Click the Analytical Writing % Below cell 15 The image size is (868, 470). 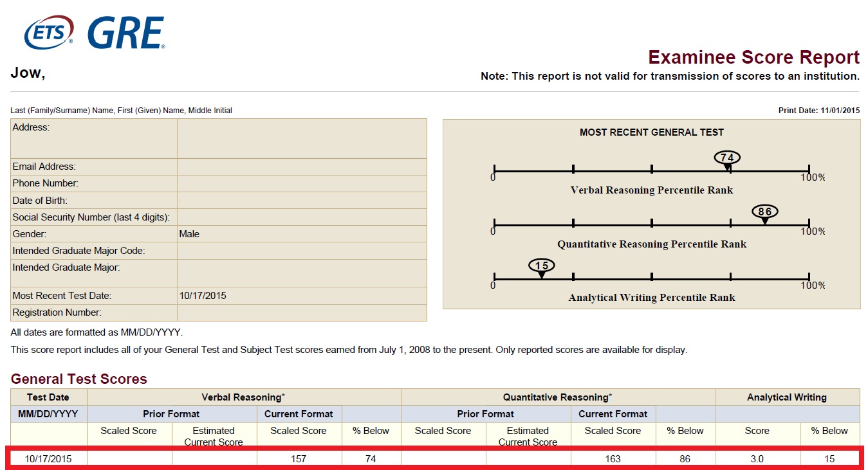[830, 459]
